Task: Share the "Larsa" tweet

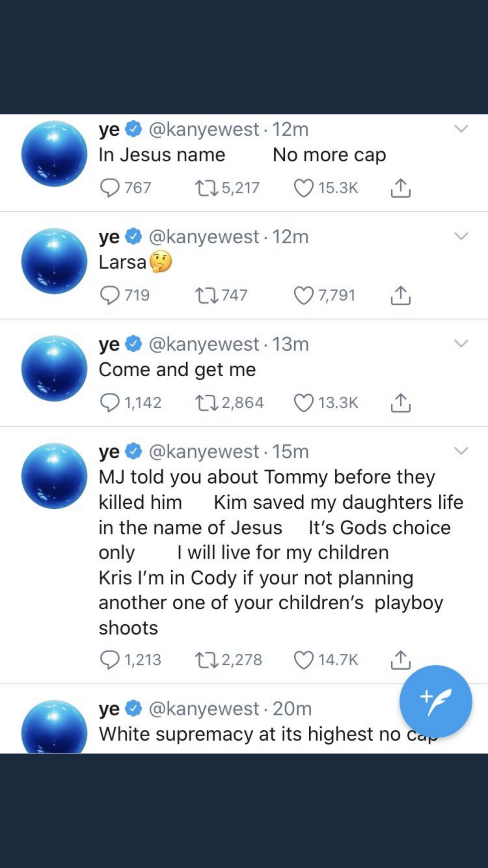Action: (400, 295)
